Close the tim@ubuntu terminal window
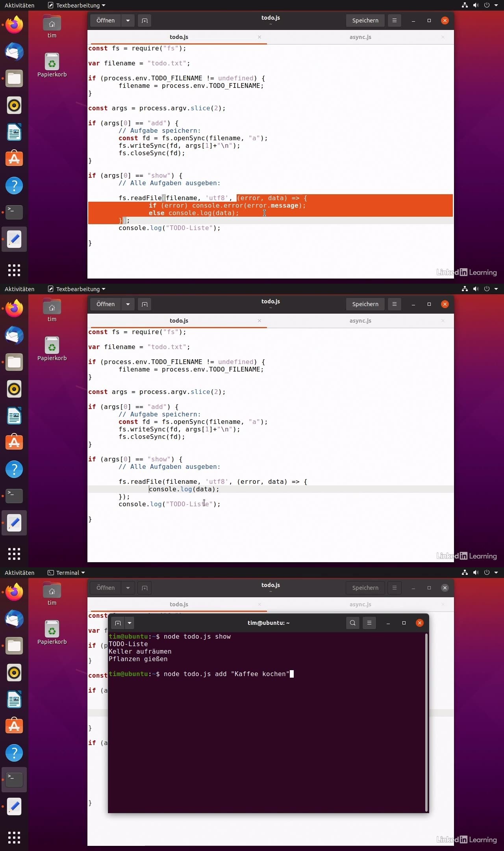This screenshot has width=504, height=851. pyautogui.click(x=419, y=623)
